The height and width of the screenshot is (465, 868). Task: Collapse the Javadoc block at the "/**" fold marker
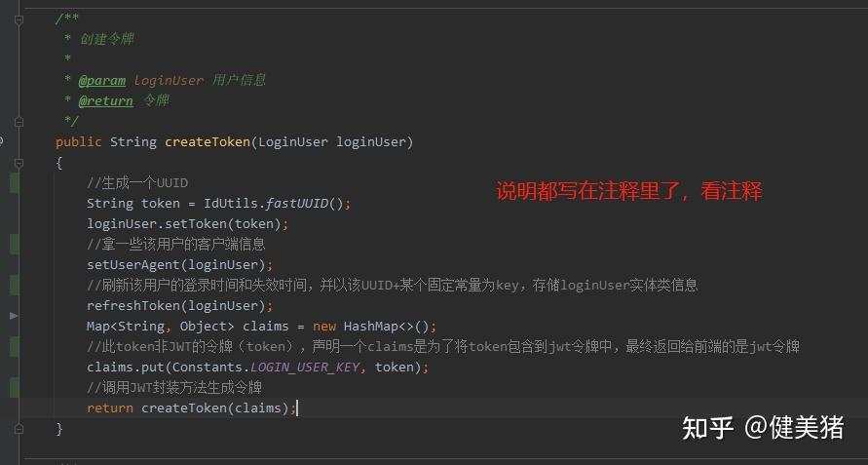pos(19,19)
